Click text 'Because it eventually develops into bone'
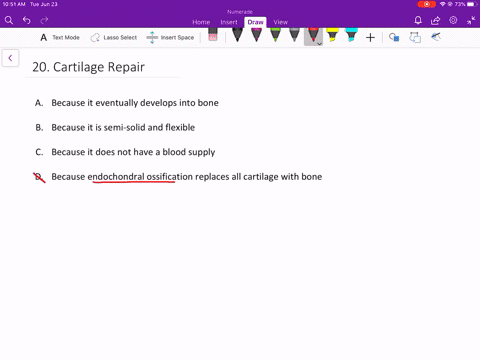The height and width of the screenshot is (360, 480). (x=135, y=103)
